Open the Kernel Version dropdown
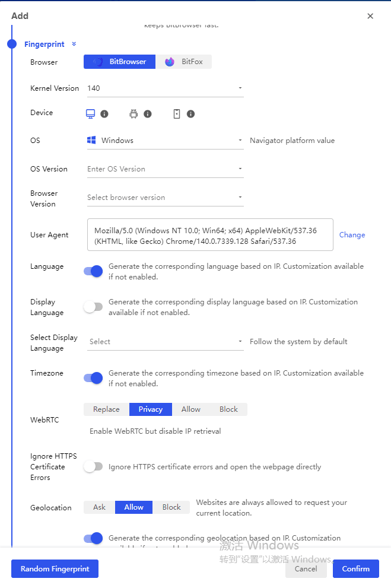 coord(165,88)
